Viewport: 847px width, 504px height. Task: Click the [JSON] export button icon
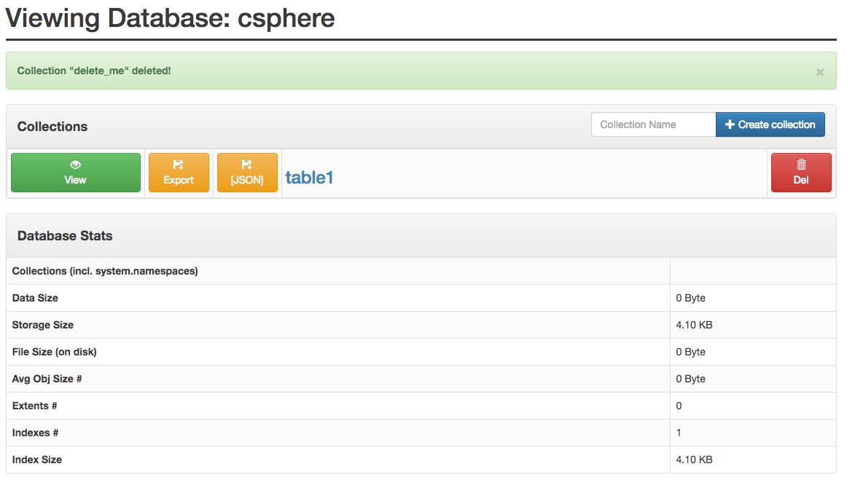tap(247, 165)
